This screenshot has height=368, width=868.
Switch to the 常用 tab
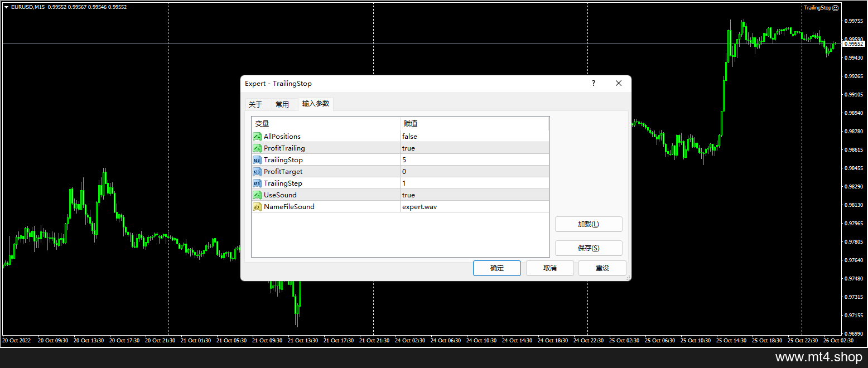pos(282,104)
